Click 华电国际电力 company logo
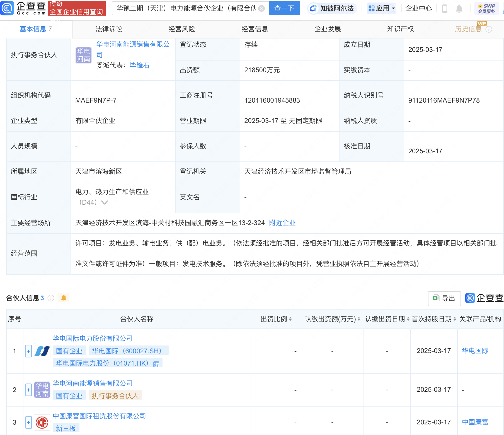The height and width of the screenshot is (435, 504). [x=42, y=351]
